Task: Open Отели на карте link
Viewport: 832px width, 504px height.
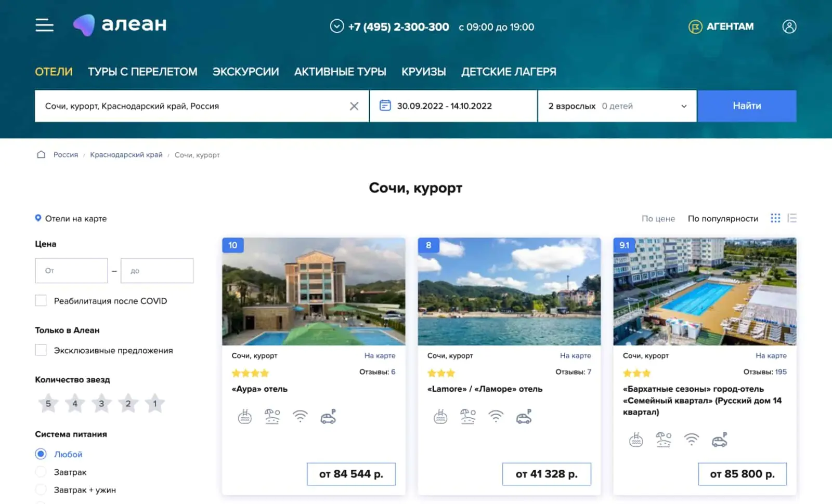Action: click(76, 219)
